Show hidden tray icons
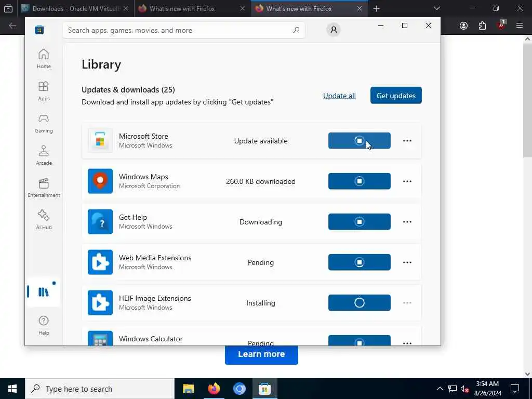The height and width of the screenshot is (399, 532). point(440,389)
